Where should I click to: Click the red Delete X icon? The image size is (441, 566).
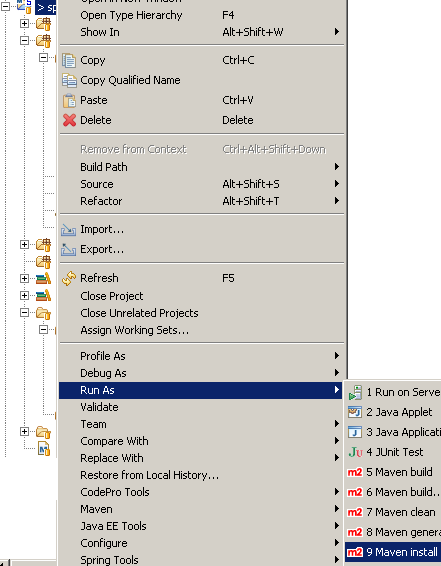click(69, 120)
